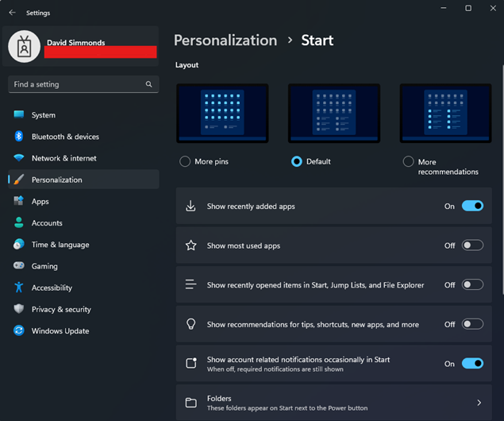
Task: Open the Accounts settings category
Action: (83, 223)
